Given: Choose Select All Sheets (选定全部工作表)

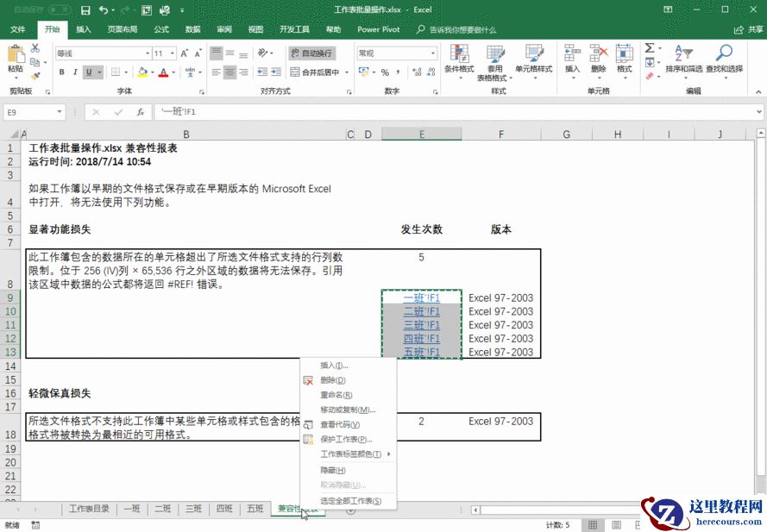Looking at the screenshot, I should click(x=349, y=501).
